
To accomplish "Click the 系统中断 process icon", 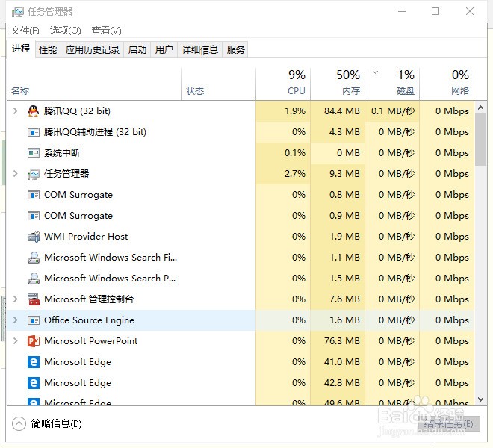I will coord(34,153).
